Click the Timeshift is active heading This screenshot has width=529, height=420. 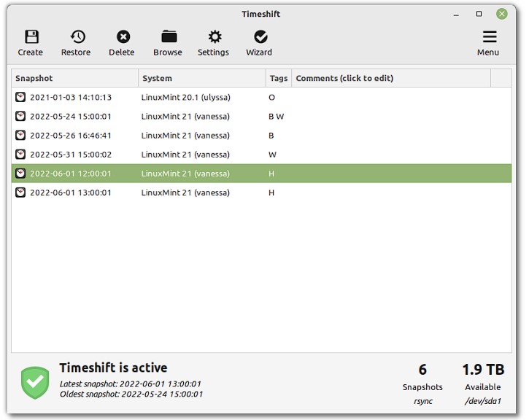(x=113, y=367)
